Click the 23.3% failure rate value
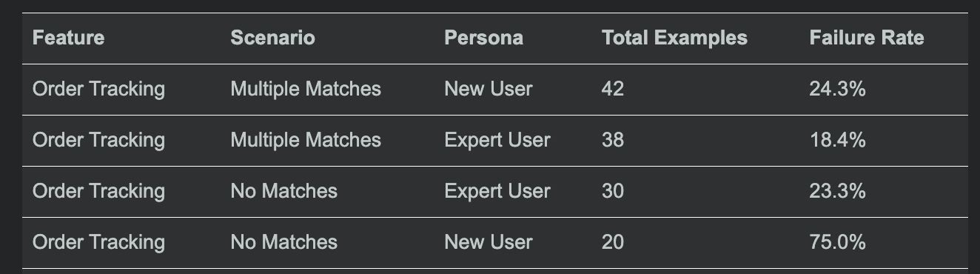This screenshot has height=274, width=980. [837, 191]
